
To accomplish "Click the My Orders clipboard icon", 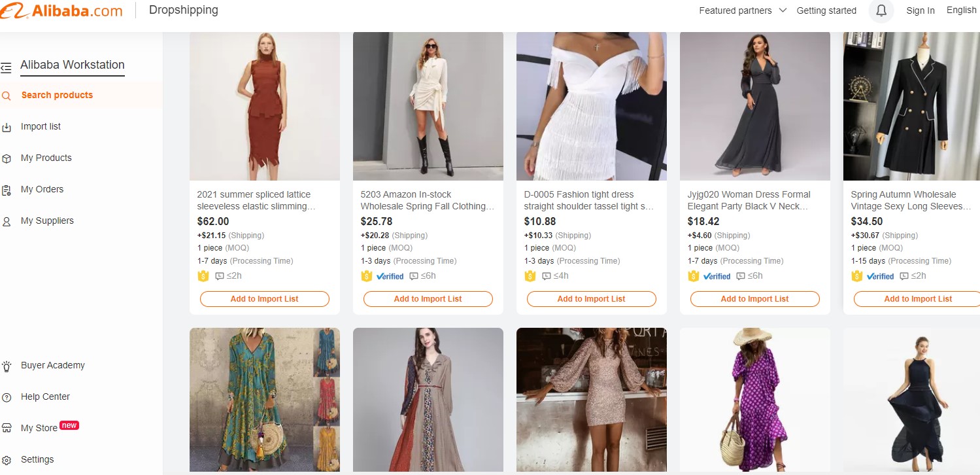I will [x=7, y=189].
